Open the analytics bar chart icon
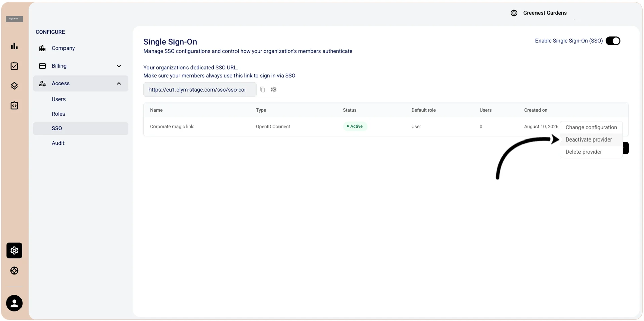The width and height of the screenshot is (644, 321). click(x=14, y=46)
